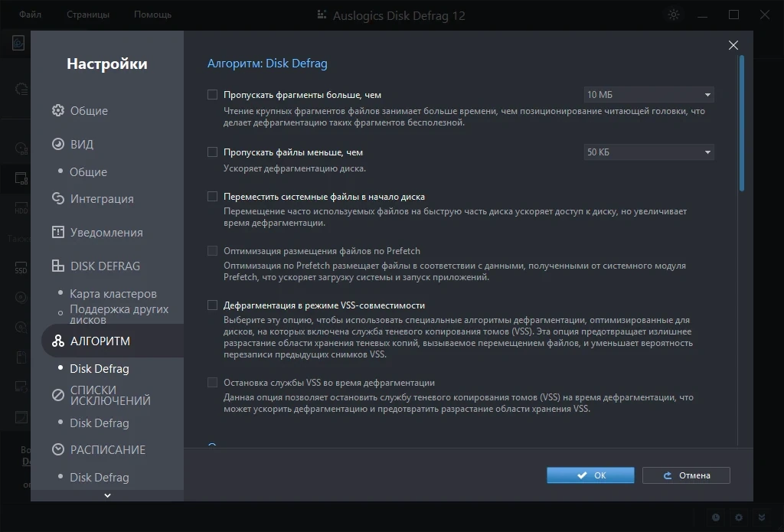The height and width of the screenshot is (532, 784).
Task: Open the Помощь menu
Action: (152, 15)
